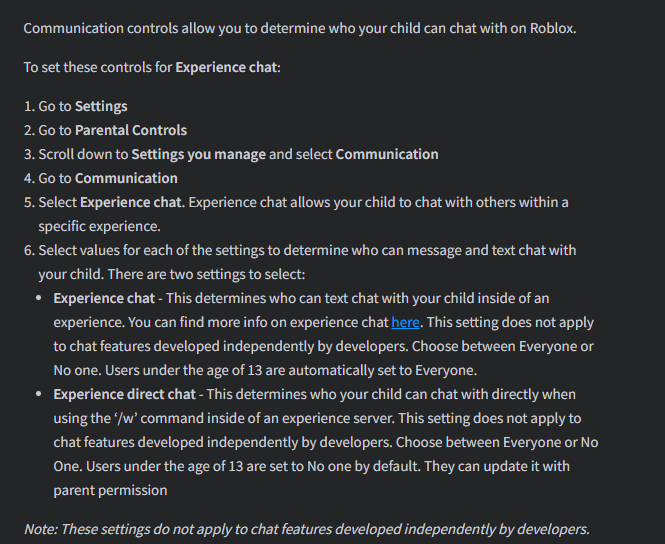
Task: Click bold "Experience chat" in the intro line
Action: click(x=227, y=67)
